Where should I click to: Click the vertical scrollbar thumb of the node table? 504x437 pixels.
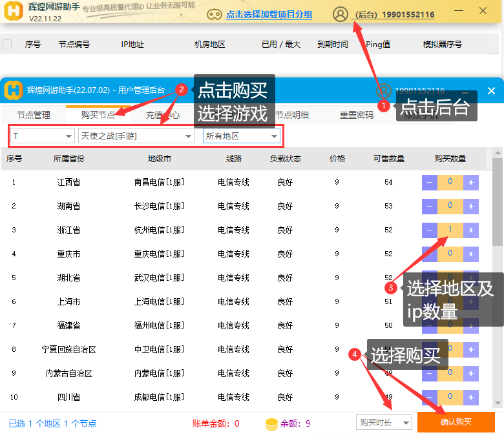click(498, 202)
